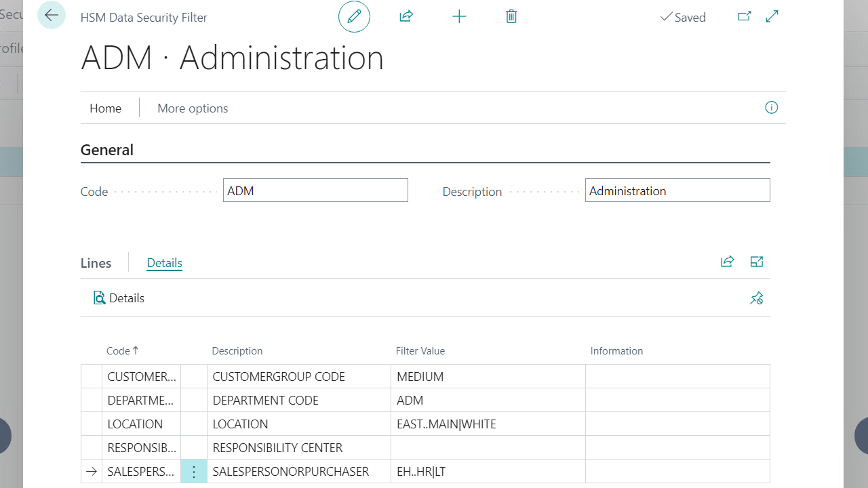Open row options on the SALESPERSONORPURCHASER line
Screen dimensions: 868x488
194,471
